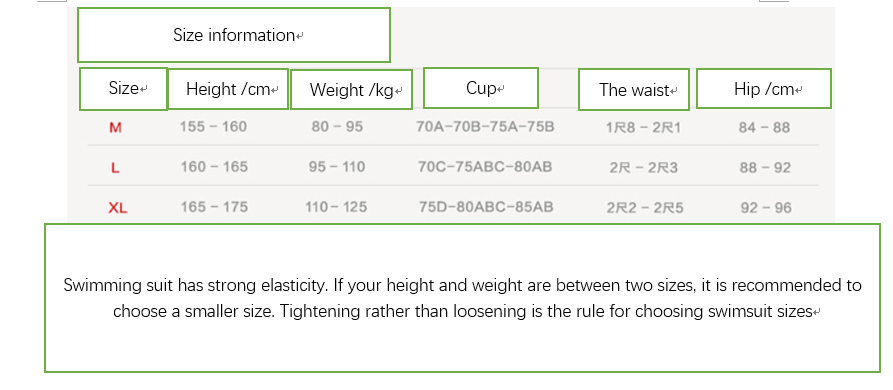The width and height of the screenshot is (893, 390).
Task: Click the 70A-70B-75A-75B cup value
Action: (x=485, y=126)
